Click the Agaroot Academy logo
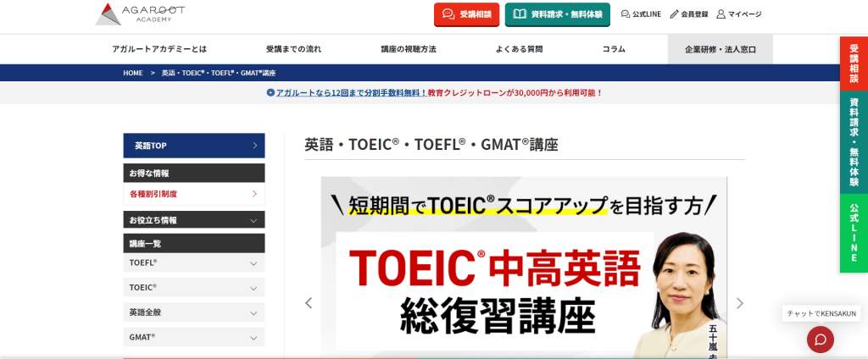This screenshot has width=868, height=359. click(140, 14)
